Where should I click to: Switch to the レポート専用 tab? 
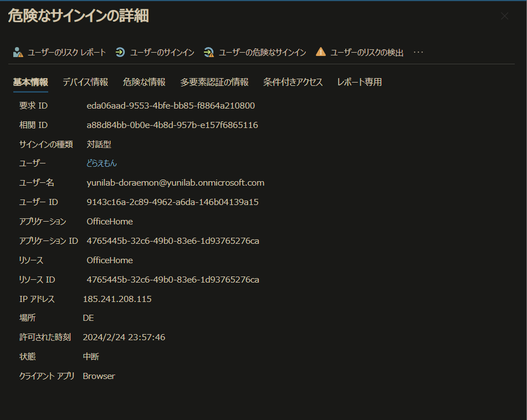359,82
